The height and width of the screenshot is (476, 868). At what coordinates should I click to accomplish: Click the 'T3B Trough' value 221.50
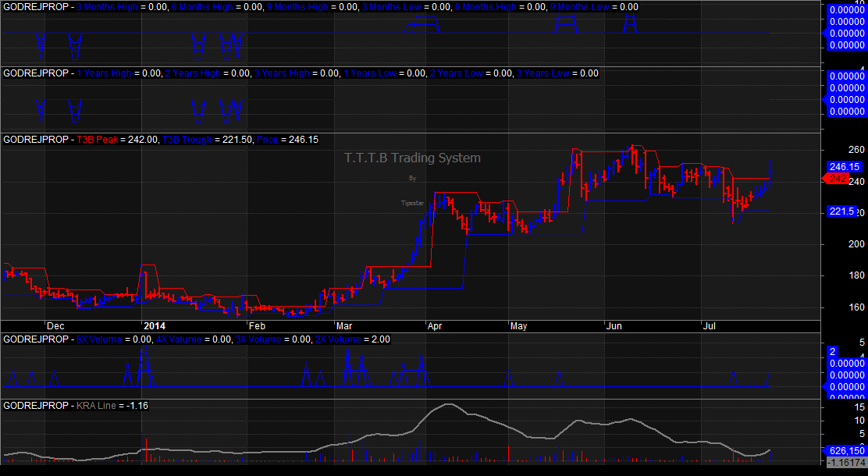click(x=237, y=140)
